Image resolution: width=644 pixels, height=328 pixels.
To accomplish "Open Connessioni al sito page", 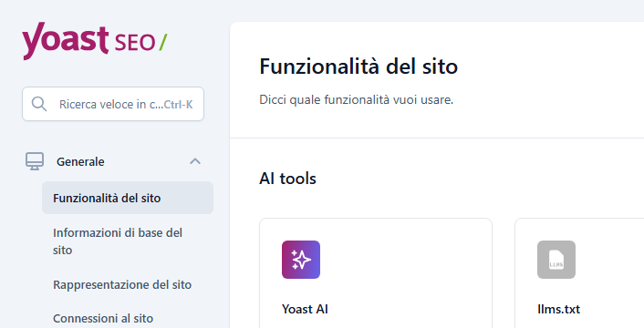I will click(x=103, y=319).
